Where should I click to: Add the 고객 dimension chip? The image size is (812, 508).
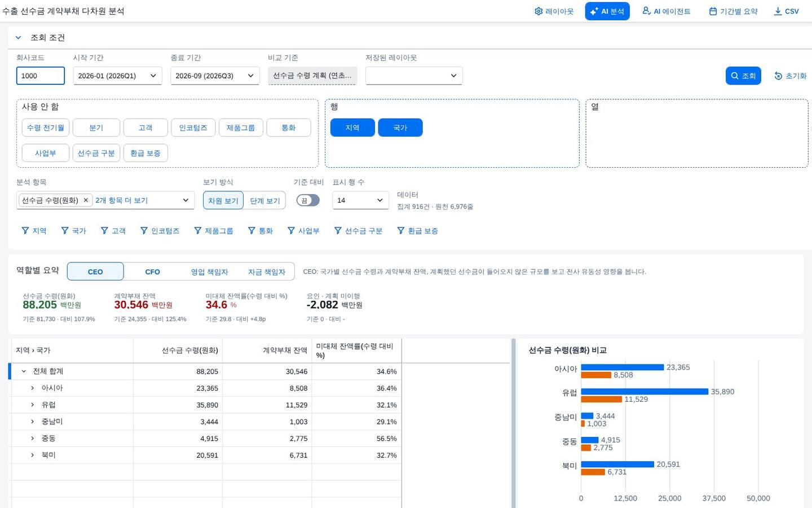[x=145, y=128]
